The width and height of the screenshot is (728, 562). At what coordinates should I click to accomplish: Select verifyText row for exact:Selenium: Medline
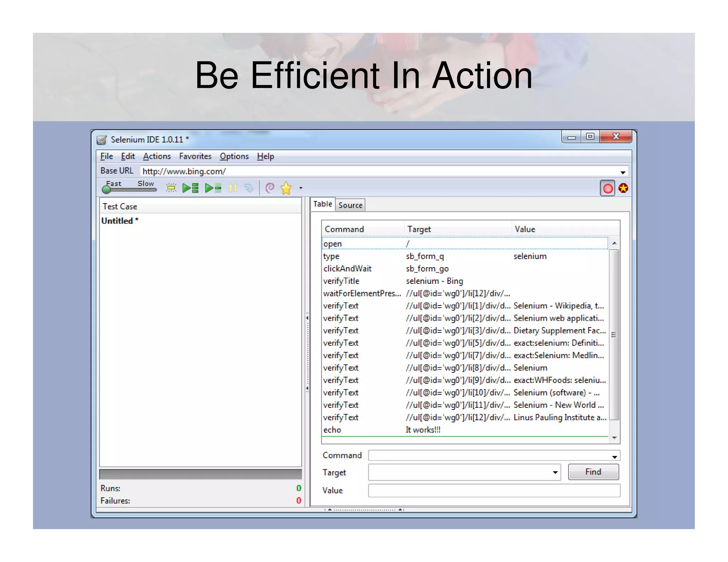pyautogui.click(x=465, y=356)
